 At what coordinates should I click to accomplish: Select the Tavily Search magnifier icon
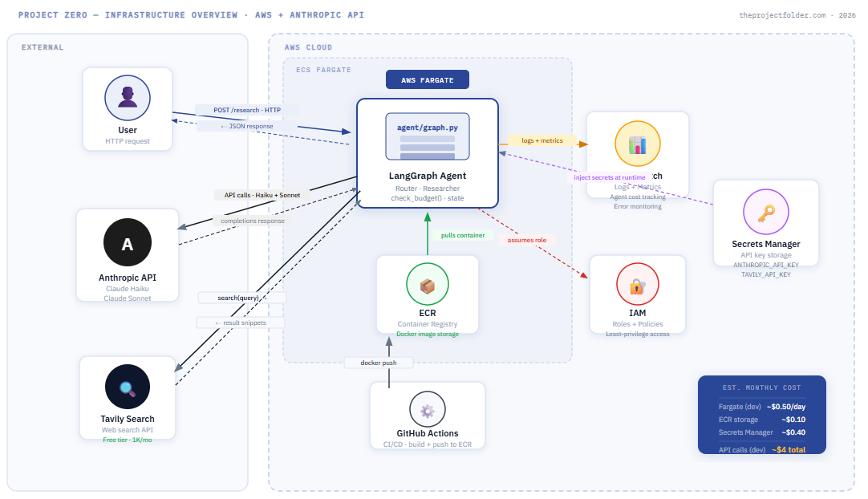[x=128, y=388]
